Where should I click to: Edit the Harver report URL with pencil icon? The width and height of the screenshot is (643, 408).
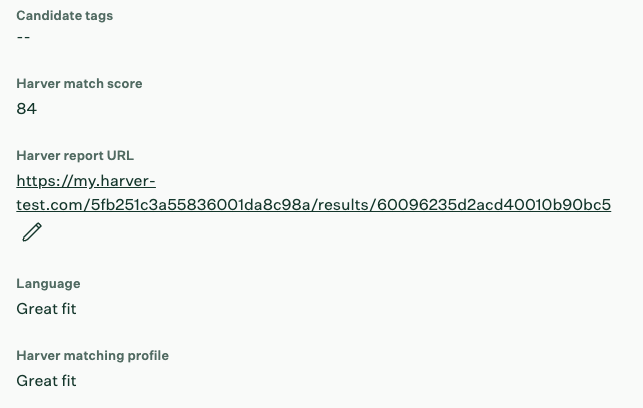[x=32, y=232]
